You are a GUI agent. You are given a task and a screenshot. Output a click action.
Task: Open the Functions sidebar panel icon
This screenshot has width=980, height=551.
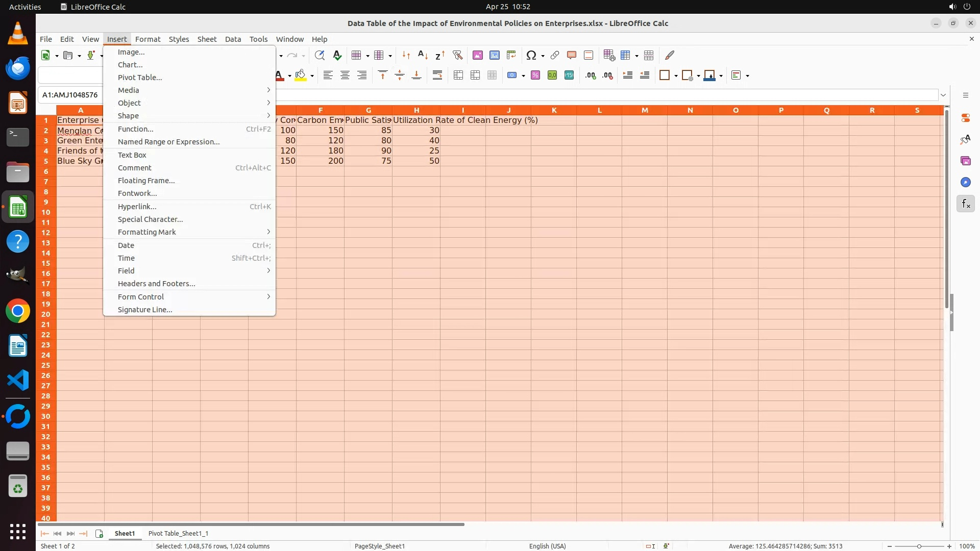pyautogui.click(x=965, y=204)
